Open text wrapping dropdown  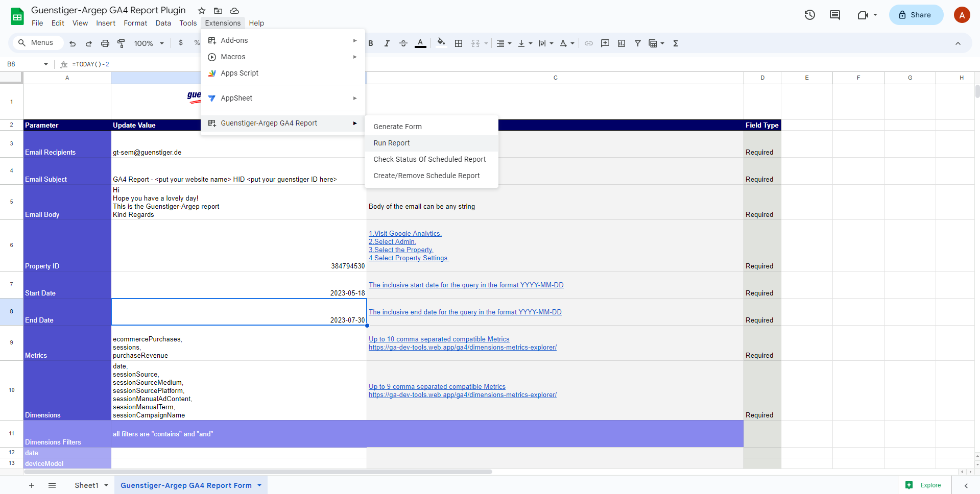(x=546, y=43)
